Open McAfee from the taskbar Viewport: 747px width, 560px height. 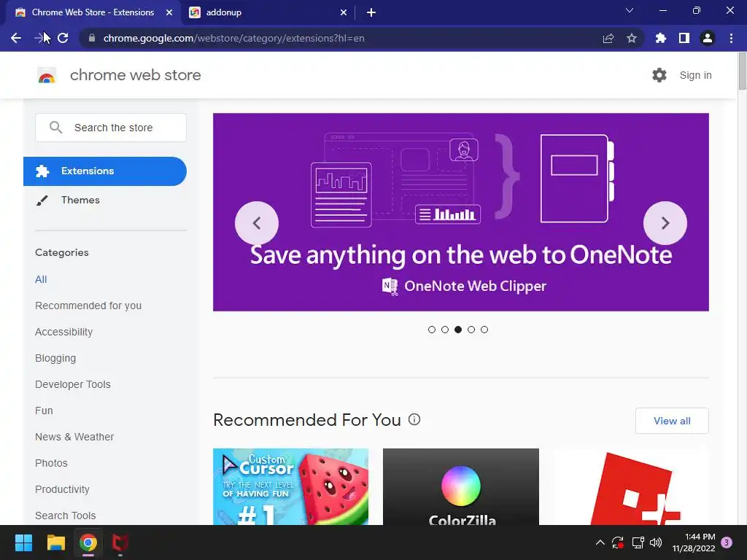point(120,542)
